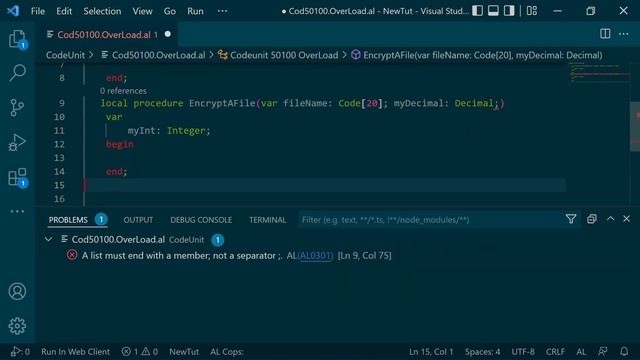Viewport: 640px width, 360px height.
Task: Click Ln 15, Col 1 cursor position
Action: 431,351
